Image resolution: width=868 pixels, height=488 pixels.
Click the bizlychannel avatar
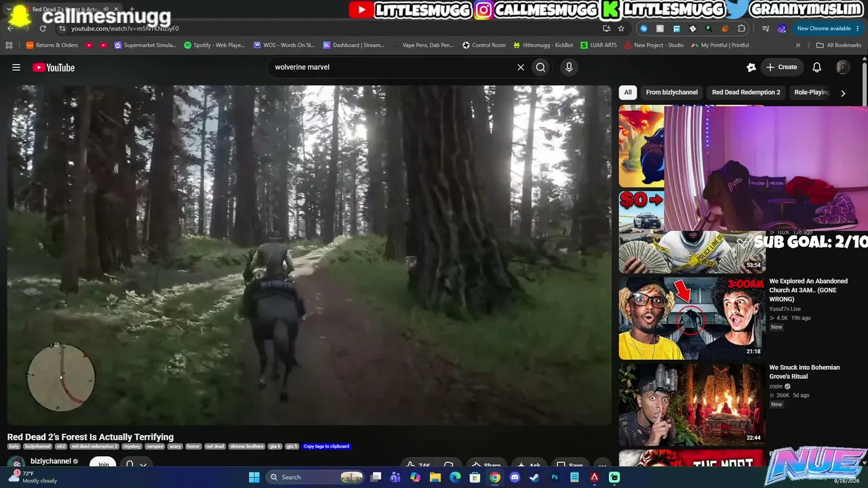[16, 463]
